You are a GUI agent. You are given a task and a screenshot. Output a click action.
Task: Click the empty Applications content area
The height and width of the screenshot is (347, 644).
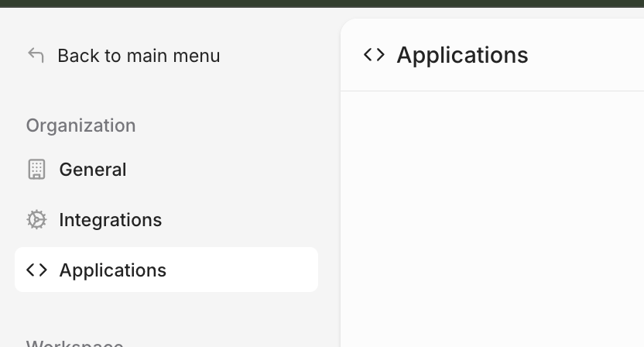(x=492, y=219)
